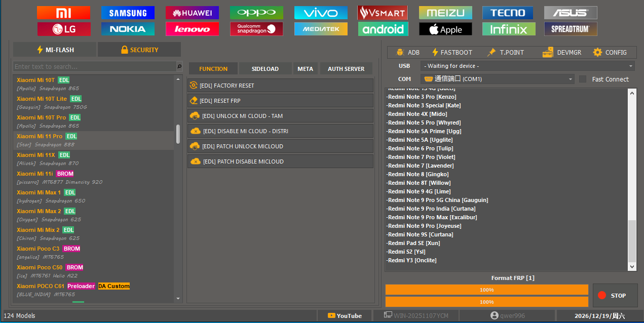Open the DEVMGR device manager
Viewport: 644px width, 323px height.
(x=562, y=52)
